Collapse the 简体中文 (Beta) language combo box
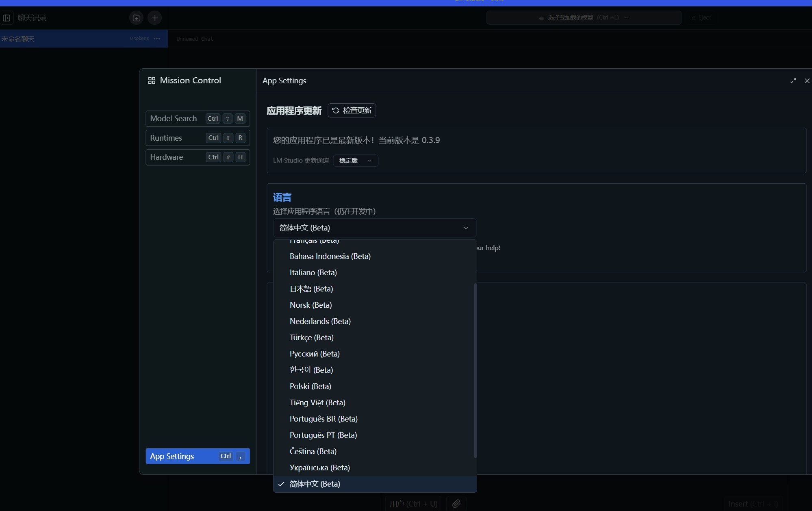The width and height of the screenshot is (812, 511). (x=374, y=228)
